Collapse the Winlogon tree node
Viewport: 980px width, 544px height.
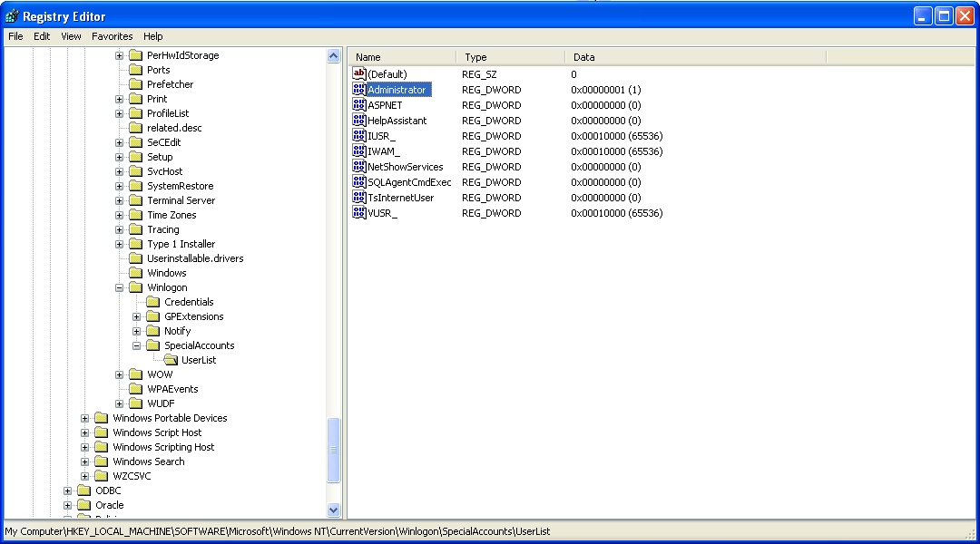[120, 287]
